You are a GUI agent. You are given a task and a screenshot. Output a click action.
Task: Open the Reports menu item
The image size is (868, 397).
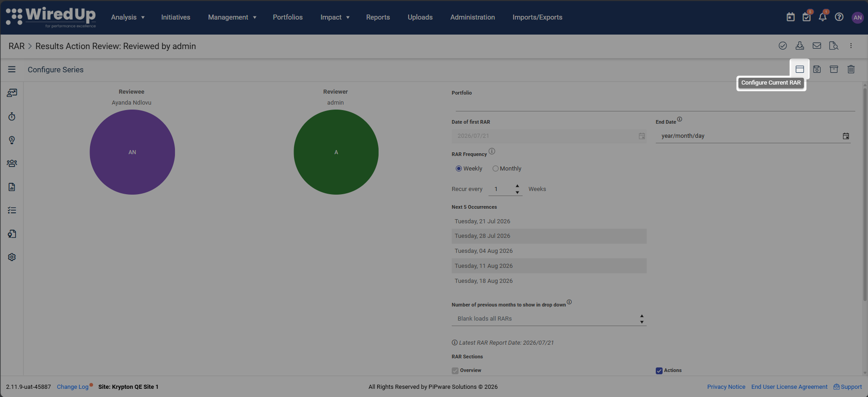(378, 17)
